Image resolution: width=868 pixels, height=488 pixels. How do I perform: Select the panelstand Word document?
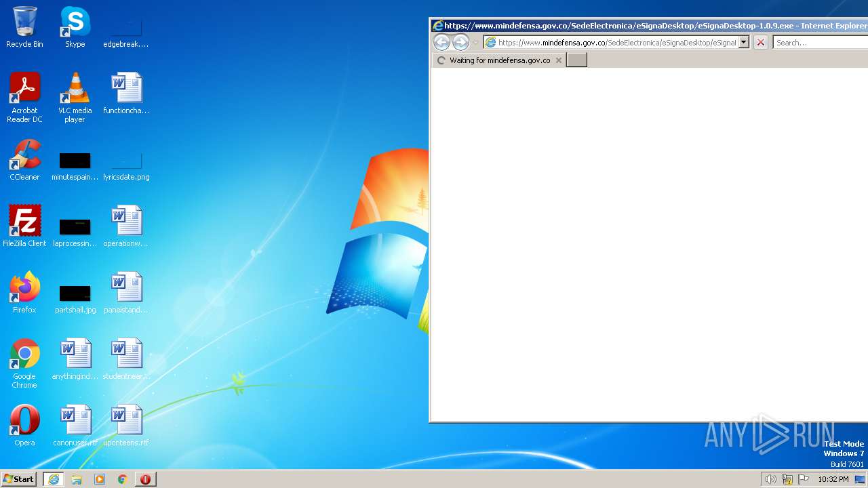click(126, 293)
